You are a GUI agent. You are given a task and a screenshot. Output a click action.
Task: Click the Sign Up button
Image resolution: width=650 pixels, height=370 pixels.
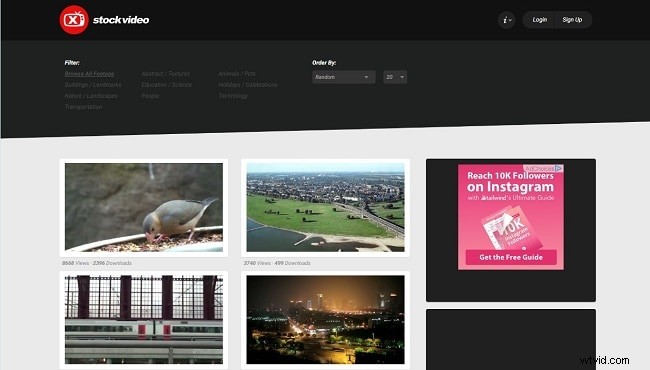[x=572, y=20]
